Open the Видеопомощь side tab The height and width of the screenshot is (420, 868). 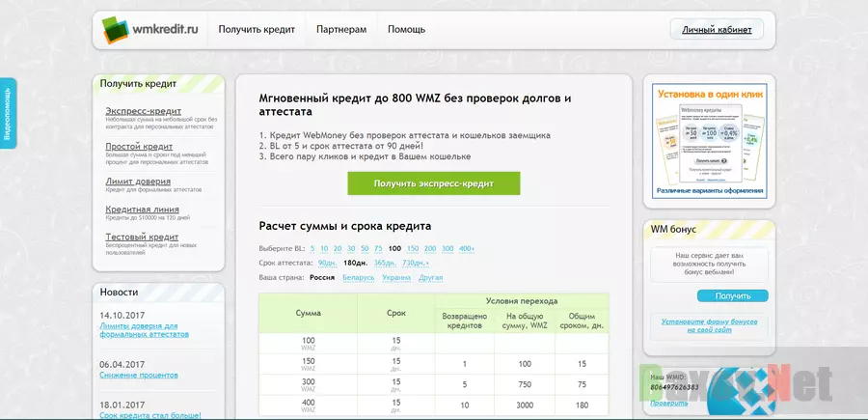pyautogui.click(x=8, y=113)
